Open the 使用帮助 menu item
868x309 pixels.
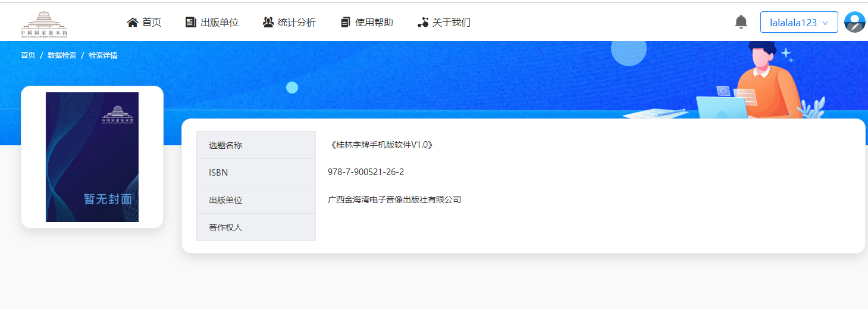[374, 23]
